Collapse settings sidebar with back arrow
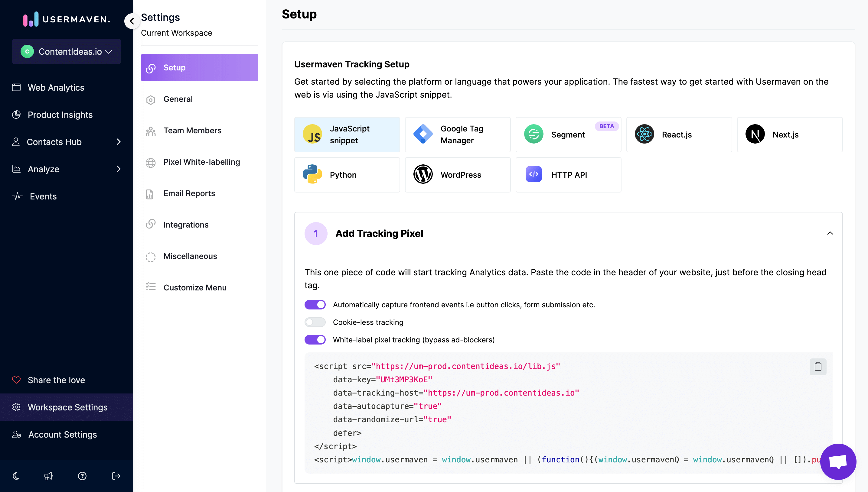 (x=132, y=21)
